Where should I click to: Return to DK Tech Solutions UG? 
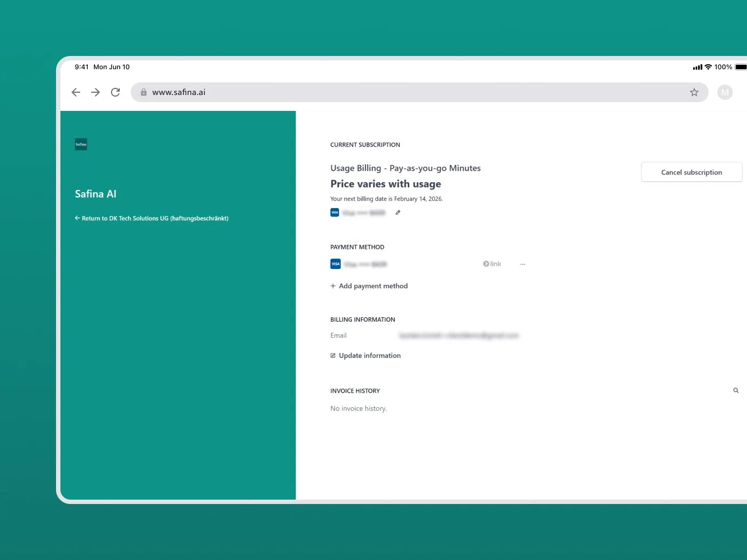click(x=152, y=219)
